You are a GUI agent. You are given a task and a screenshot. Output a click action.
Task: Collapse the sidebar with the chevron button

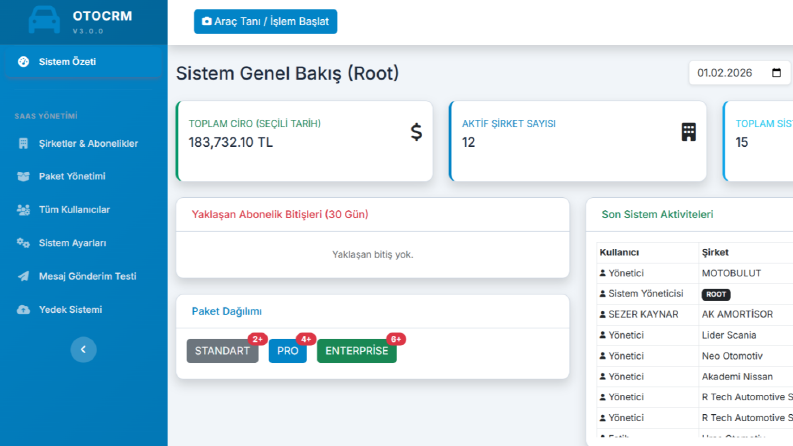tap(83, 349)
